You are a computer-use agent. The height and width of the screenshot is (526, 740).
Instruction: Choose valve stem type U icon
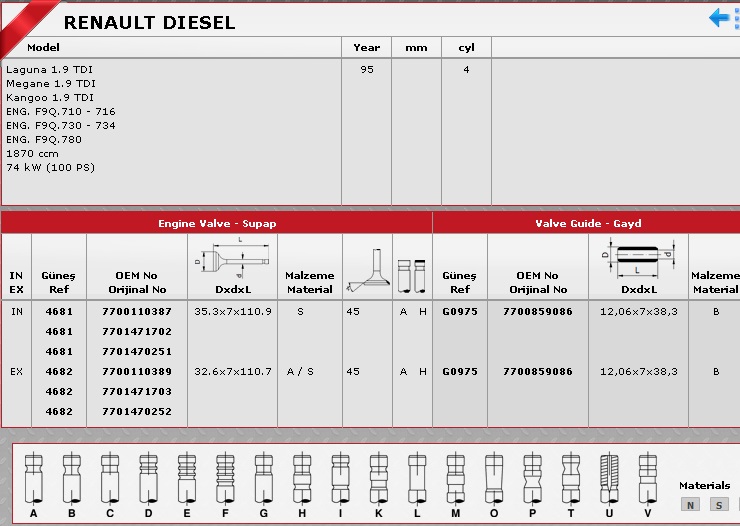click(608, 479)
